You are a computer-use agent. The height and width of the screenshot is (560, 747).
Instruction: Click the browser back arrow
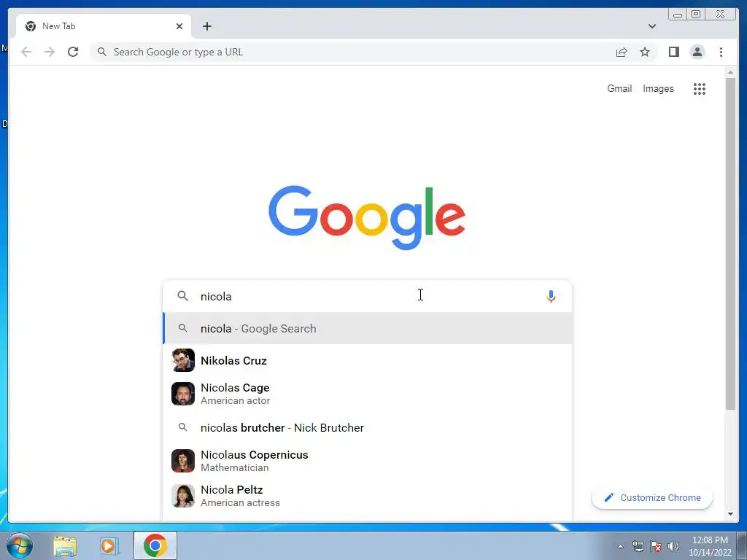coord(26,52)
